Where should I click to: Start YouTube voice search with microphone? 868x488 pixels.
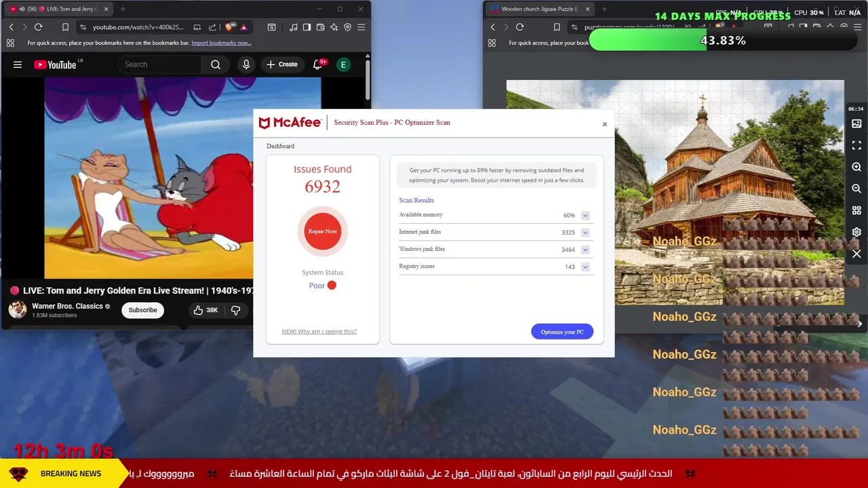[x=246, y=64]
